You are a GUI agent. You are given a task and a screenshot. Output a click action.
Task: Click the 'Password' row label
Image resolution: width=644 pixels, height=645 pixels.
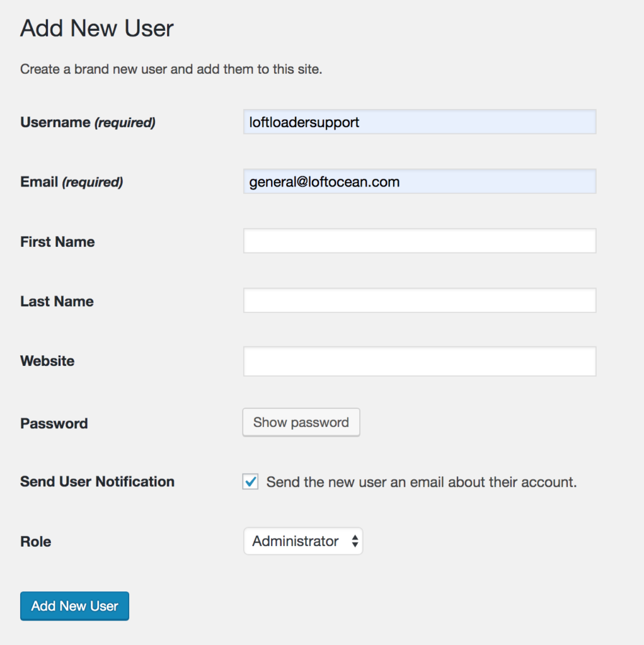(54, 424)
